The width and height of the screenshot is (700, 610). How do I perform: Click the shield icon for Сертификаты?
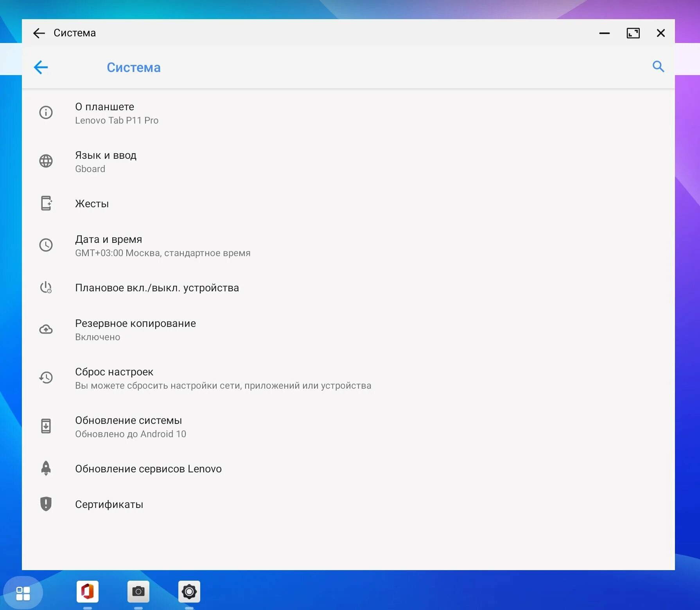[x=46, y=504]
